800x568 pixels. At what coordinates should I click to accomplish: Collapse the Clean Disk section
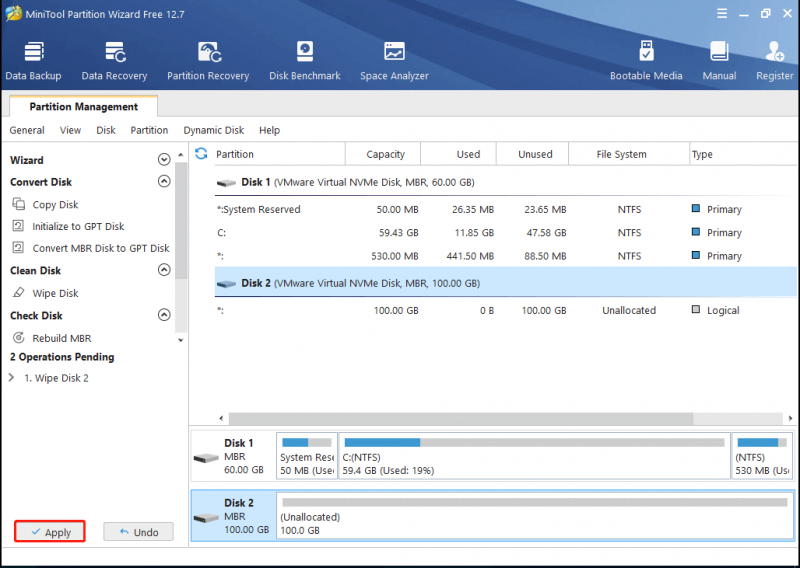point(164,269)
